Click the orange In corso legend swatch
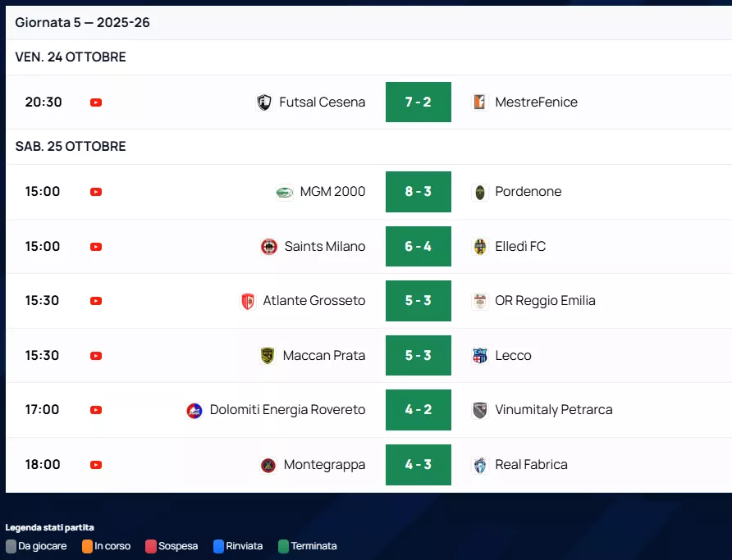 88,546
